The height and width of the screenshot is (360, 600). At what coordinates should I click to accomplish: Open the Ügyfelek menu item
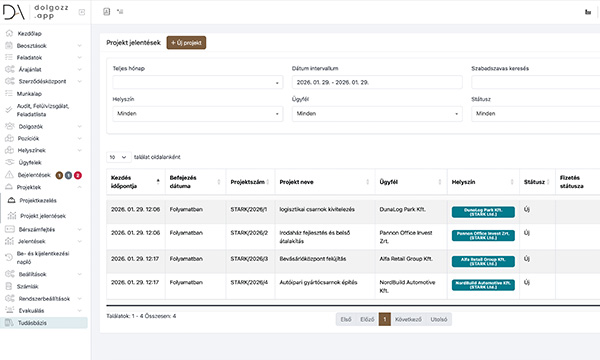point(30,162)
